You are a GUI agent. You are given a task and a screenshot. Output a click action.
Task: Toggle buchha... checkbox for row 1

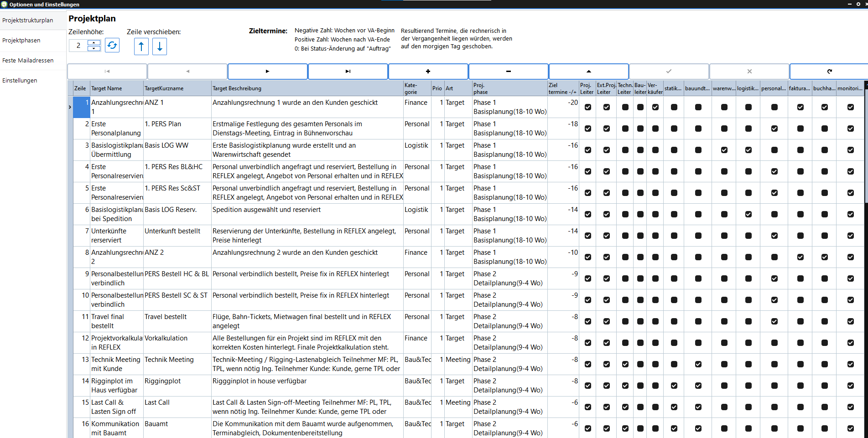pyautogui.click(x=825, y=107)
